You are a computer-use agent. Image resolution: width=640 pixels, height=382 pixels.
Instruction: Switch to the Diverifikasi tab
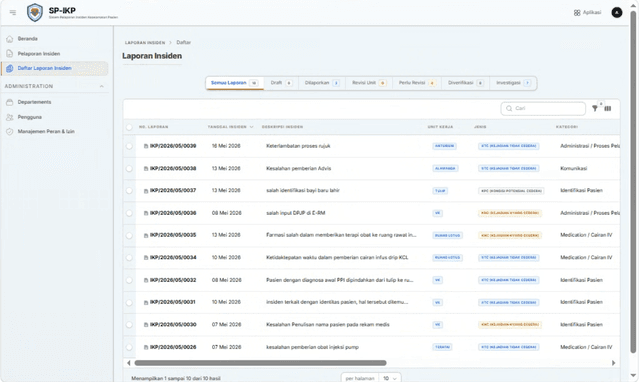point(466,83)
